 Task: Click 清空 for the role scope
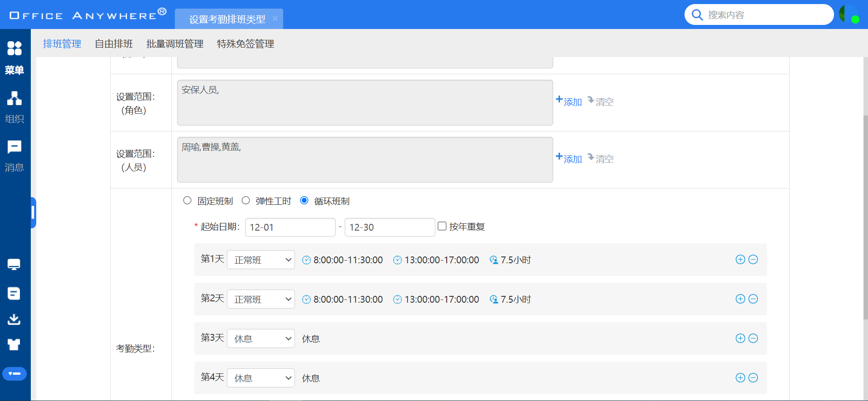(x=601, y=101)
